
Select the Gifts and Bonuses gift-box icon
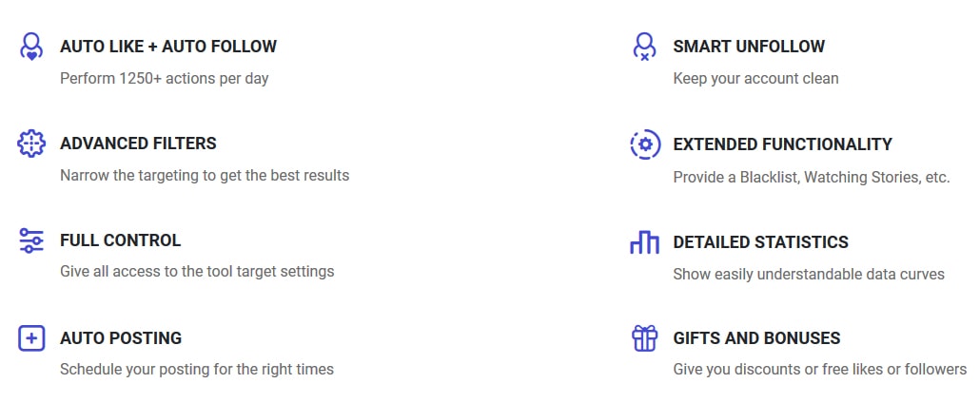[x=644, y=338]
